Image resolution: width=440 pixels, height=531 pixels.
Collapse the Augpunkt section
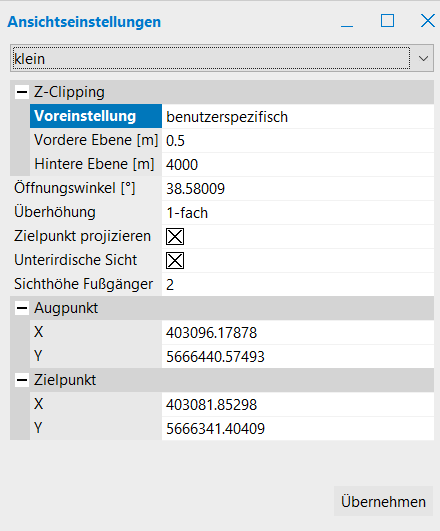pos(22,308)
